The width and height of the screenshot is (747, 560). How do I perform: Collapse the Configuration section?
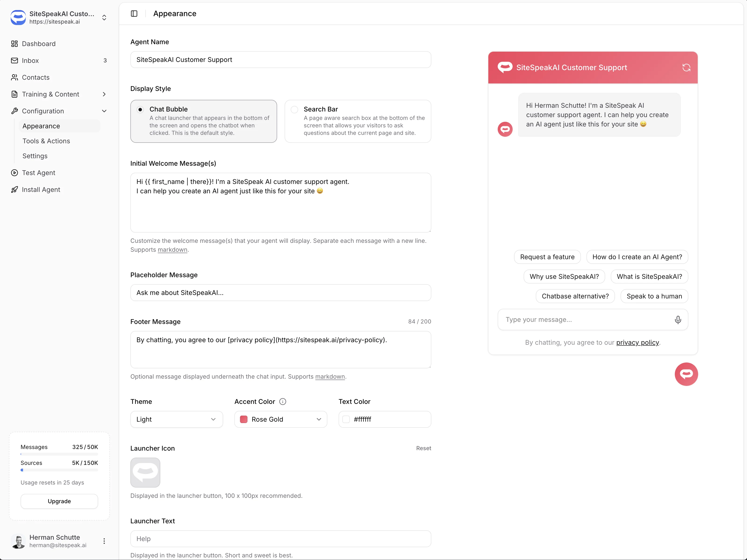click(104, 111)
